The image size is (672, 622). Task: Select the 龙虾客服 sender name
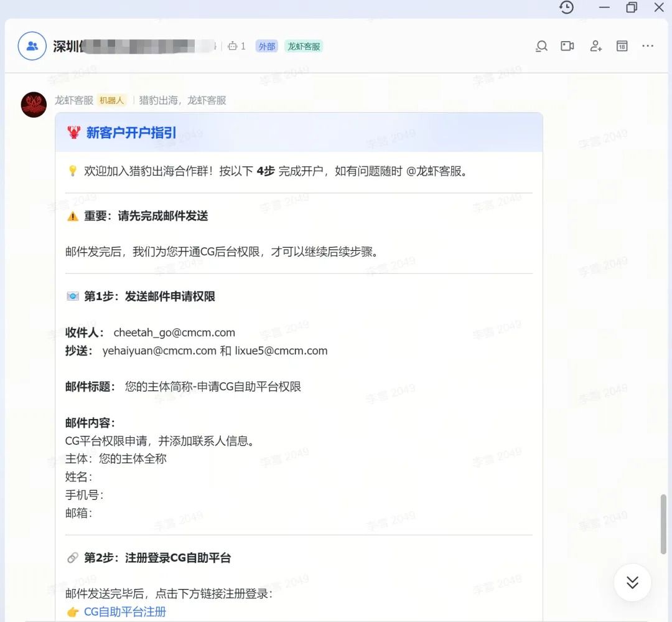point(73,100)
